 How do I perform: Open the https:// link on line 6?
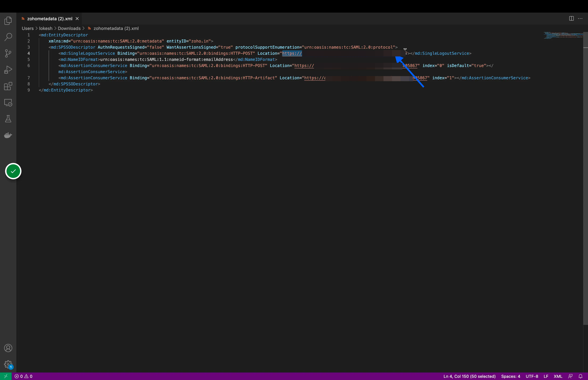(304, 66)
